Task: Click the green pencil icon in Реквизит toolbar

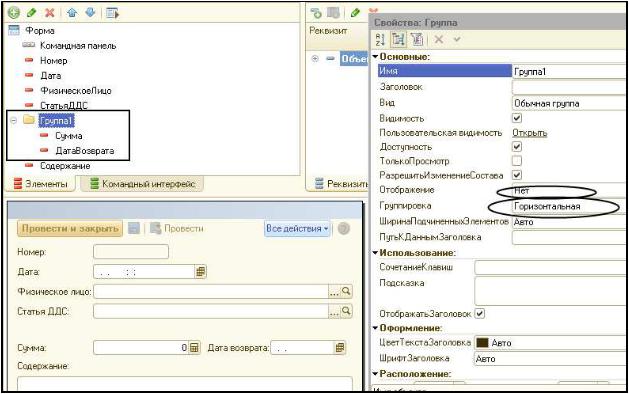Action: [355, 13]
